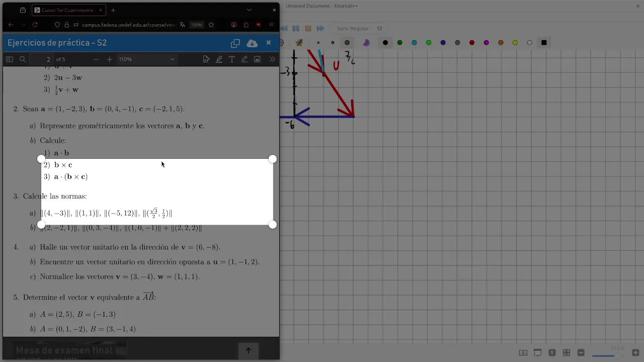Close the Xournal++ window

[x=638, y=6]
